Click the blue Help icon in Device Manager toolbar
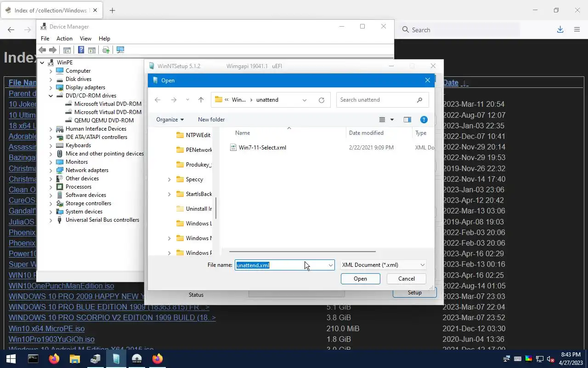This screenshot has width=588, height=368. pos(81,50)
